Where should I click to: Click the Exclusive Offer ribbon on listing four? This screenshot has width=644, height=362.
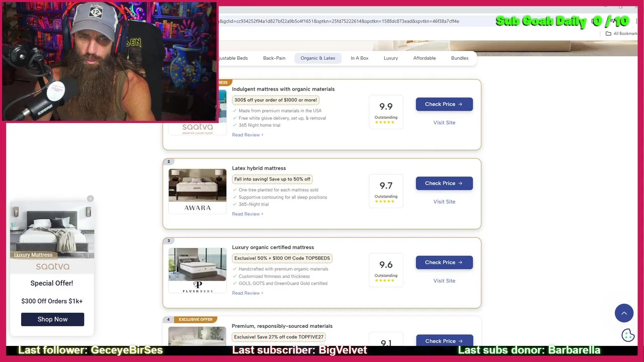[196, 319]
